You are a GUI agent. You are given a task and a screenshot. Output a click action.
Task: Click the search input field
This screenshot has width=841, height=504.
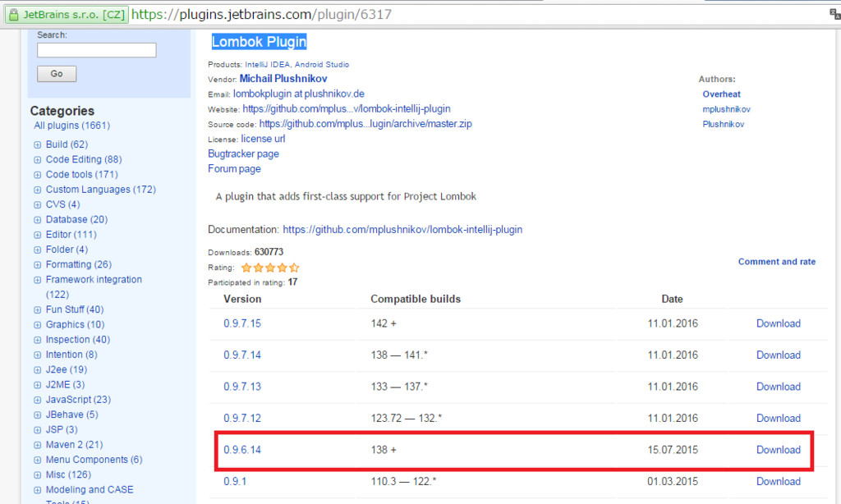pyautogui.click(x=97, y=50)
